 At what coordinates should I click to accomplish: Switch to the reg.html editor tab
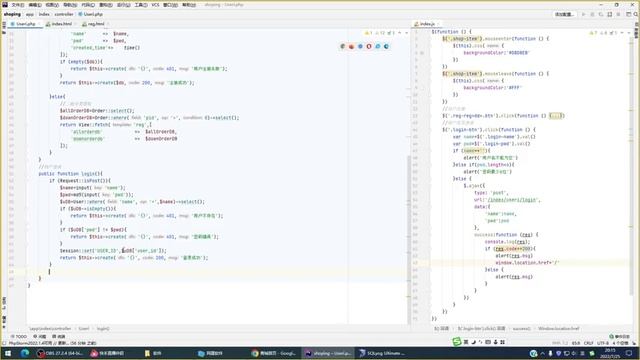[x=96, y=24]
